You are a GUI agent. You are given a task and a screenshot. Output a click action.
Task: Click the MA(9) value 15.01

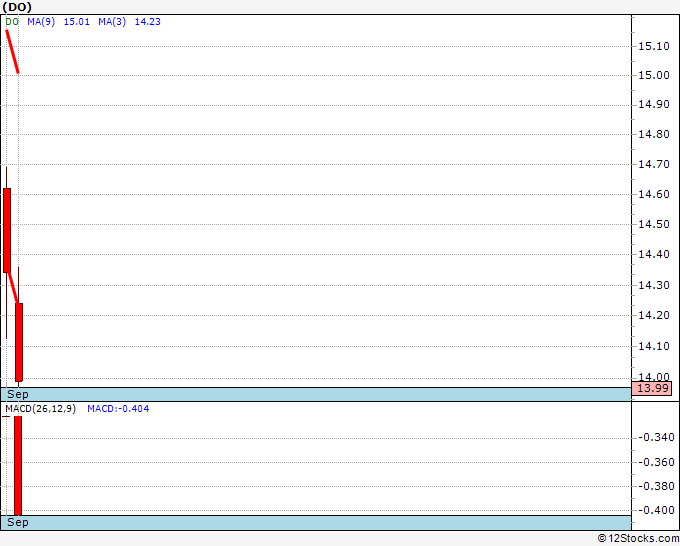(x=77, y=22)
